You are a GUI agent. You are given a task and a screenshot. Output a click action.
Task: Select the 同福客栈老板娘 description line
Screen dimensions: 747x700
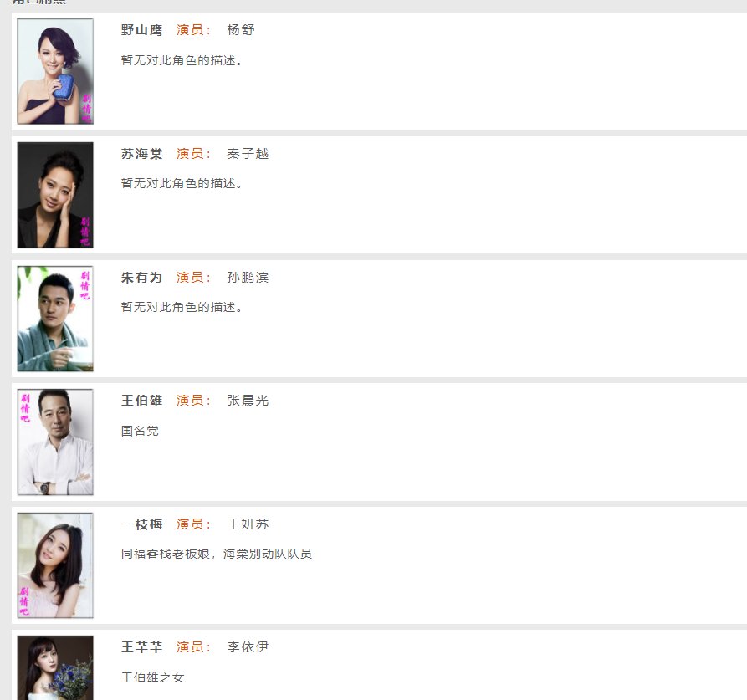(x=217, y=554)
